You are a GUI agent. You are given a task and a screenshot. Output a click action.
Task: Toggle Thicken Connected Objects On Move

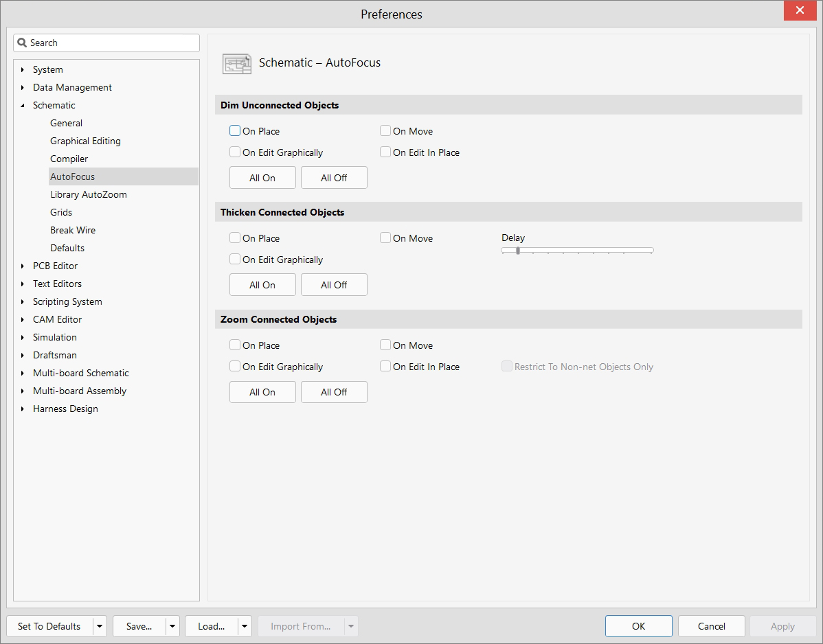385,238
